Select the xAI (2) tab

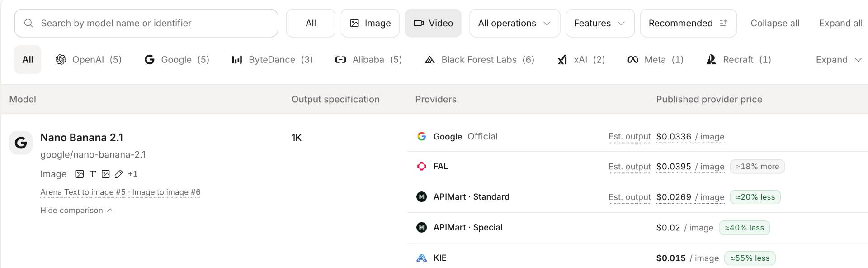[x=581, y=60]
